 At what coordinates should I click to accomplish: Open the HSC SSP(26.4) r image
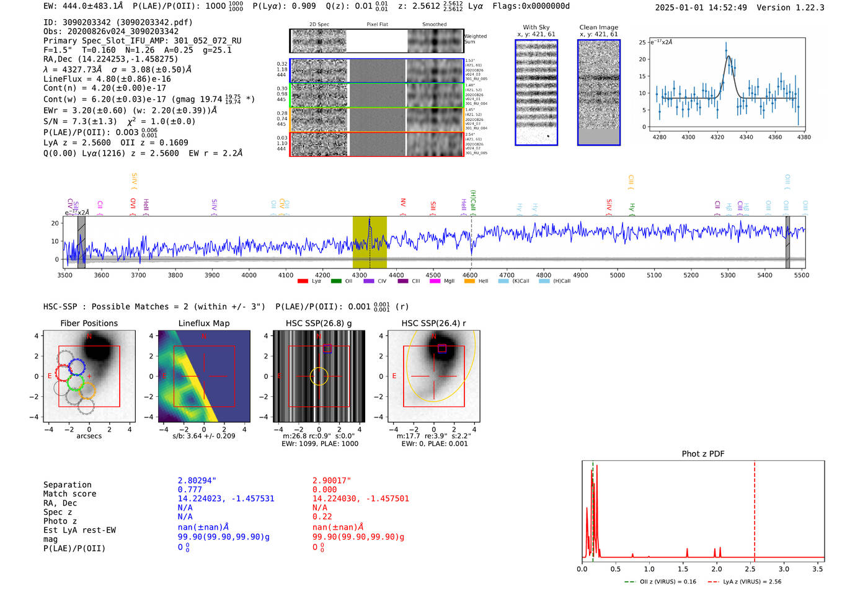coord(434,376)
